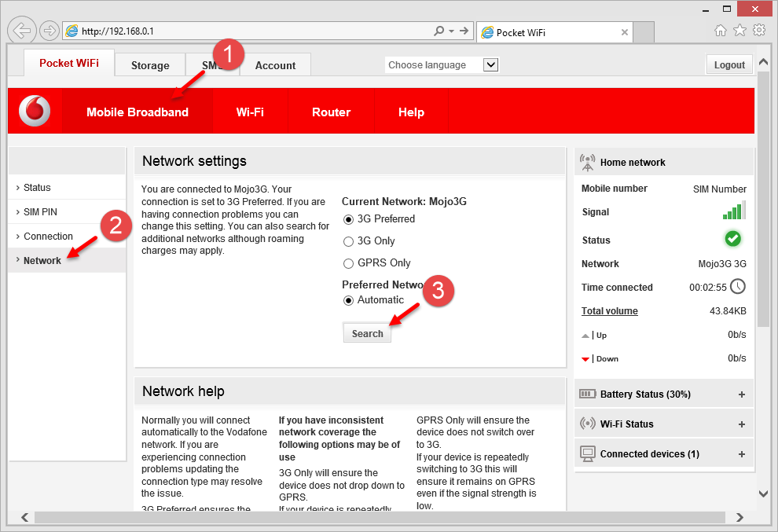
Task: Switch to the Storage tab
Action: (150, 65)
